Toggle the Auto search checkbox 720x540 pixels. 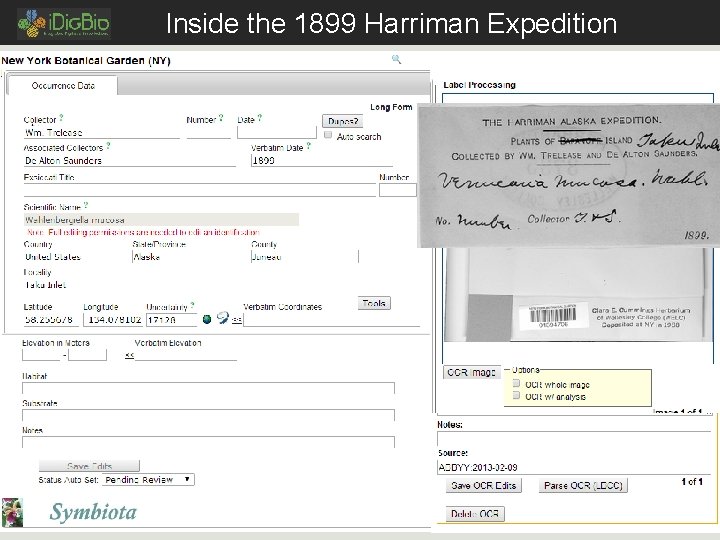tap(328, 135)
